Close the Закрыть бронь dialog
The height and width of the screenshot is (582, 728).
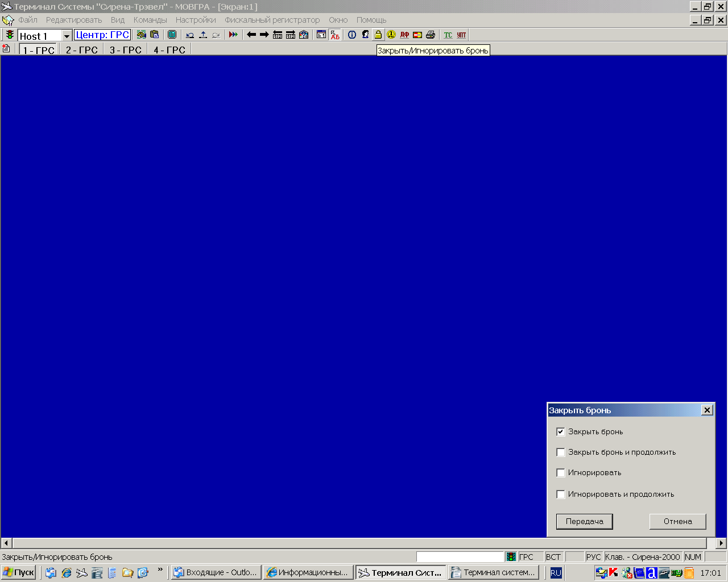coord(707,410)
